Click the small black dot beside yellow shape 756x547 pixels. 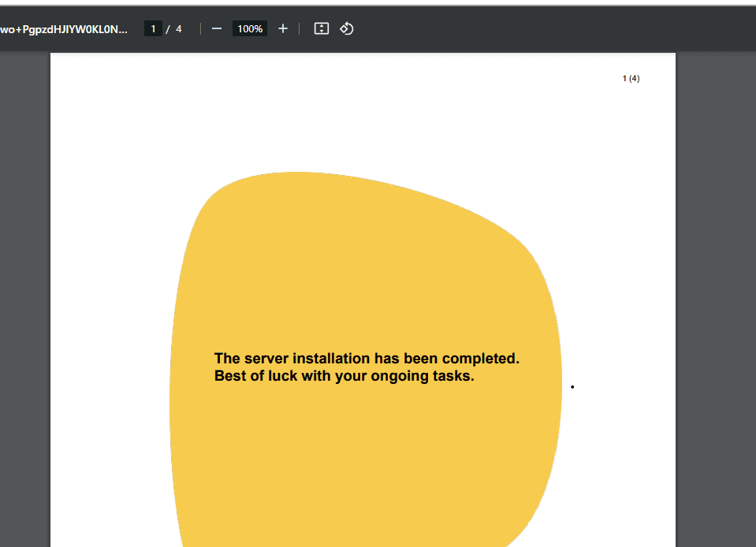click(572, 387)
